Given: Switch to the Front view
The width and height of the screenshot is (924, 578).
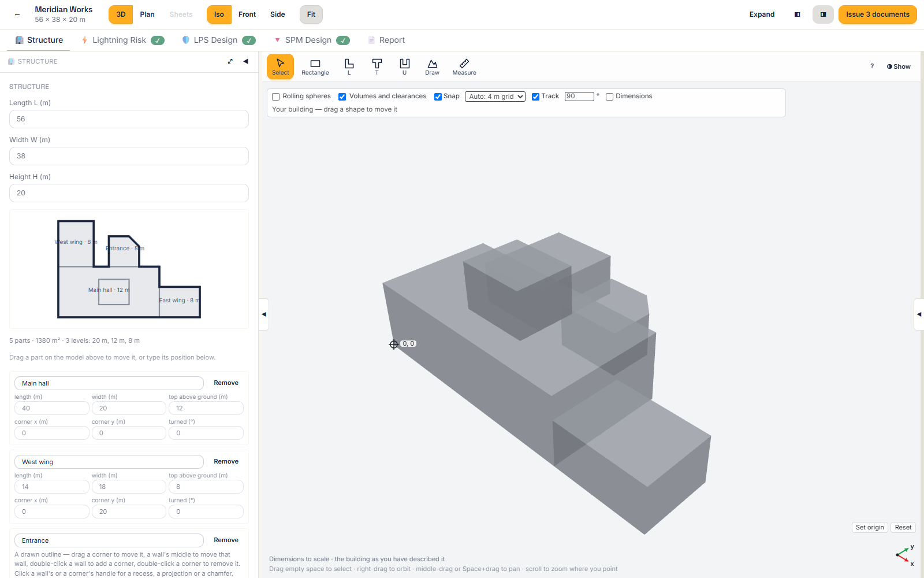Looking at the screenshot, I should (x=247, y=14).
